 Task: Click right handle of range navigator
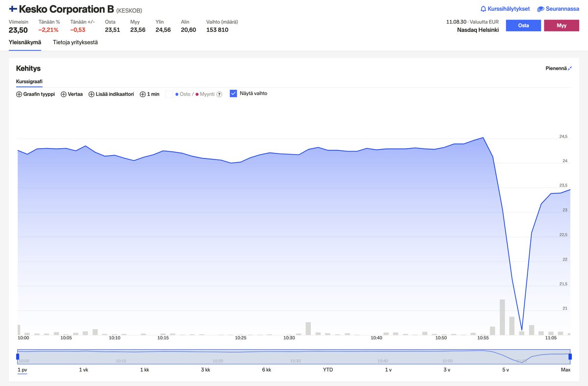(570, 357)
